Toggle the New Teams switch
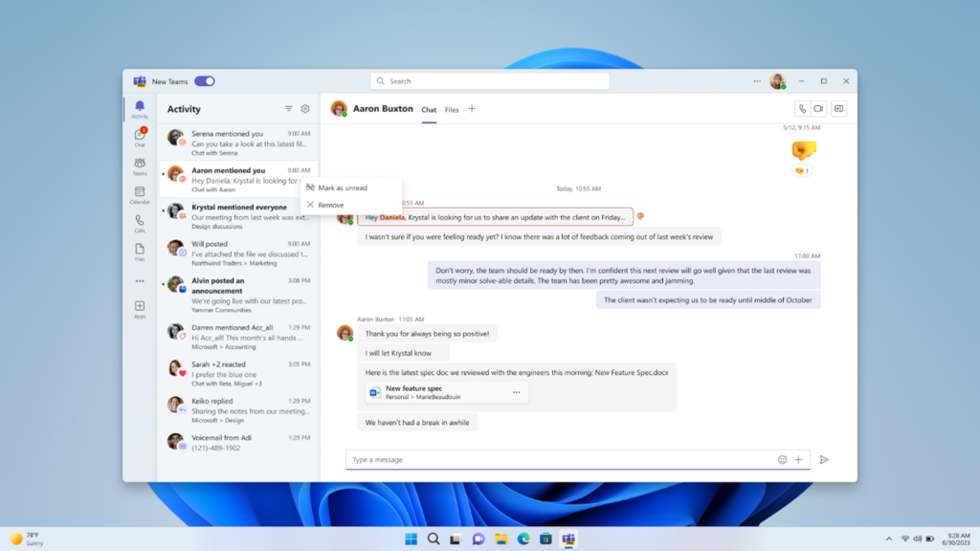 click(x=205, y=81)
